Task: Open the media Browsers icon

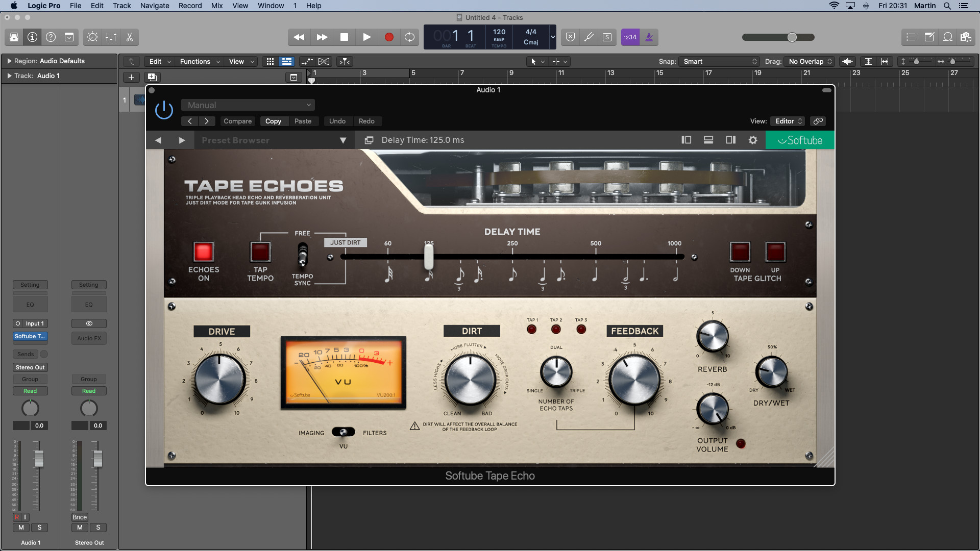Action: pyautogui.click(x=966, y=37)
